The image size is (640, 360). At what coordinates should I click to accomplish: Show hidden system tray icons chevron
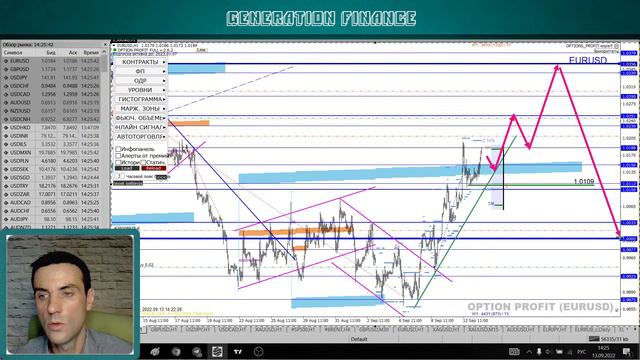click(x=529, y=351)
